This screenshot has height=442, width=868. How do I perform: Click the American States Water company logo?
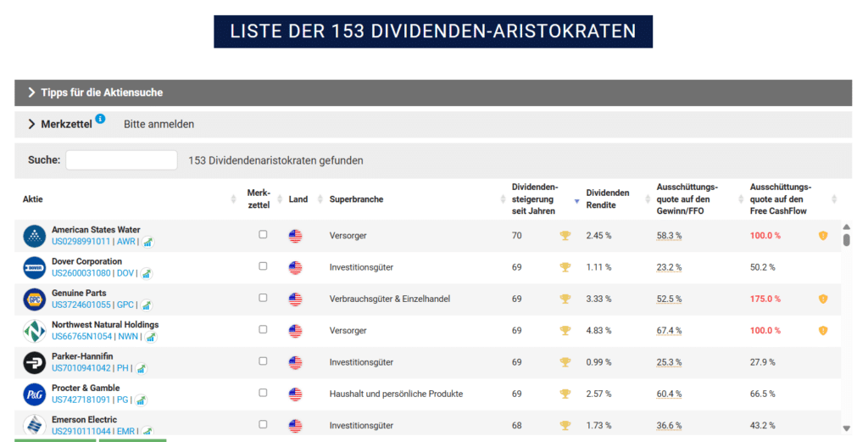[34, 236]
